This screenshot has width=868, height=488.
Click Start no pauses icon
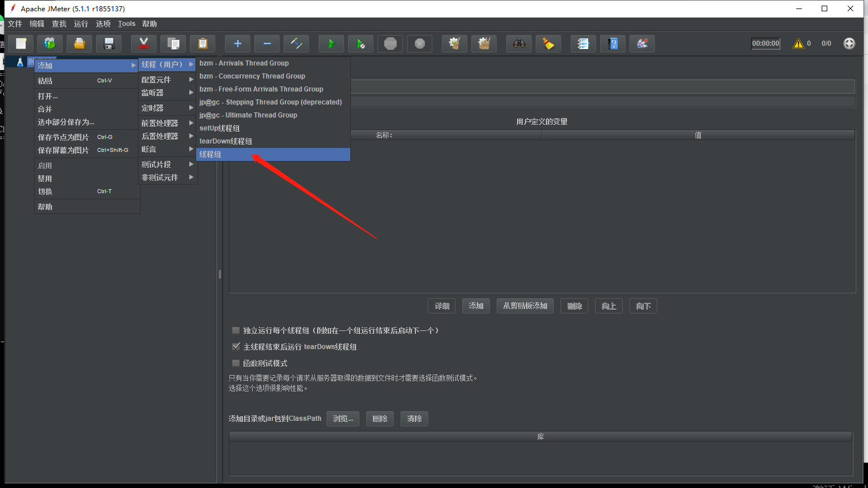click(361, 43)
